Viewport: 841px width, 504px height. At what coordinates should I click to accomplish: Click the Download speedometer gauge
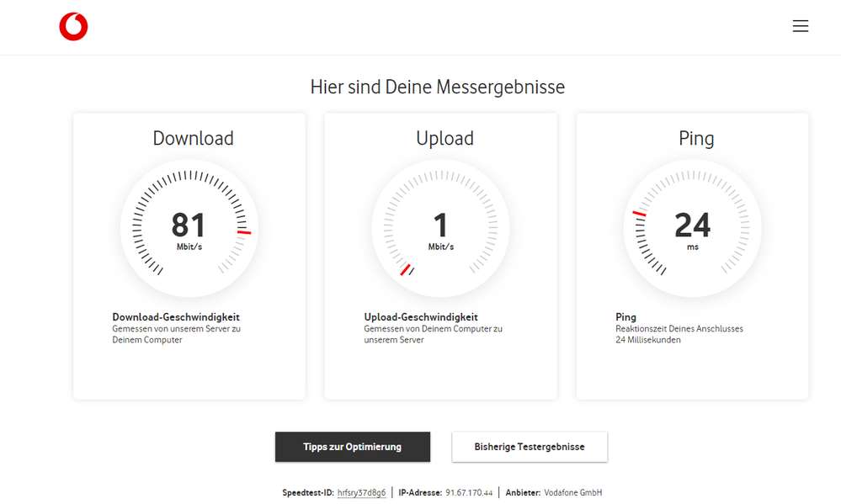click(189, 229)
